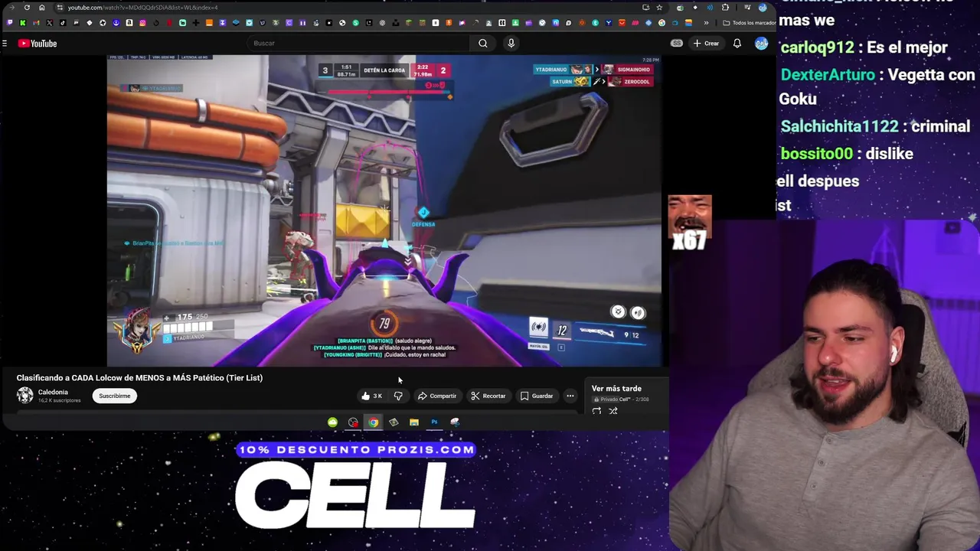Image resolution: width=980 pixels, height=551 pixels.
Task: Share the video via Compartir
Action: pyautogui.click(x=437, y=396)
